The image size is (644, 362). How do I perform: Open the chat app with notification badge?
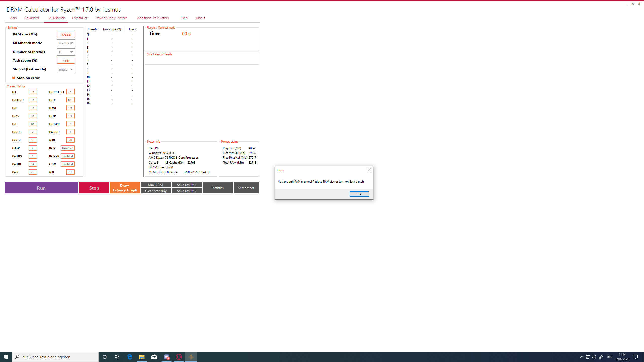167,357
